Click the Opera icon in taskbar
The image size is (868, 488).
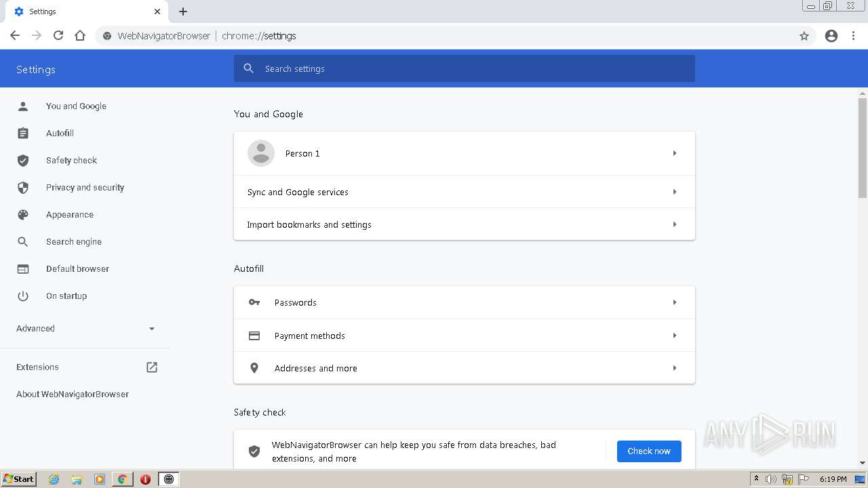tap(145, 479)
